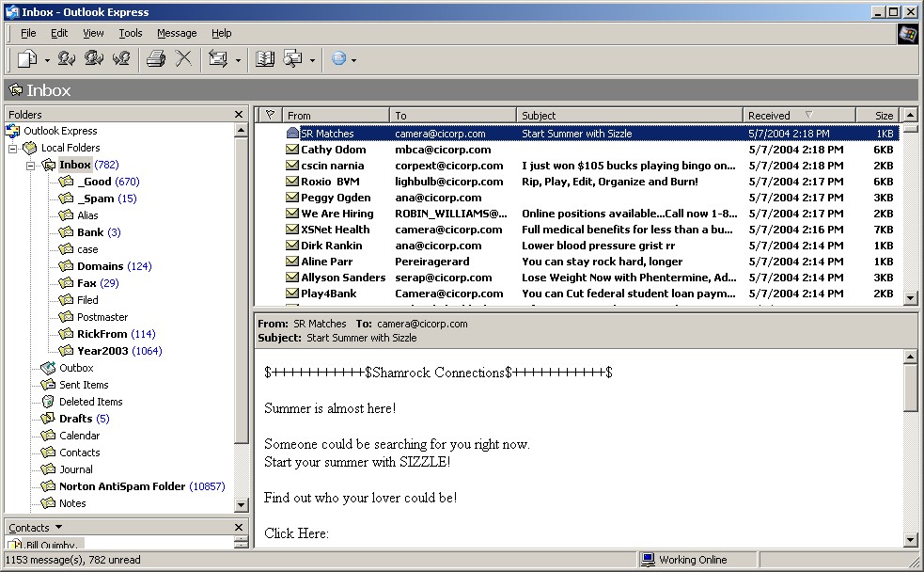Sort messages by the Size column header

pyautogui.click(x=878, y=115)
